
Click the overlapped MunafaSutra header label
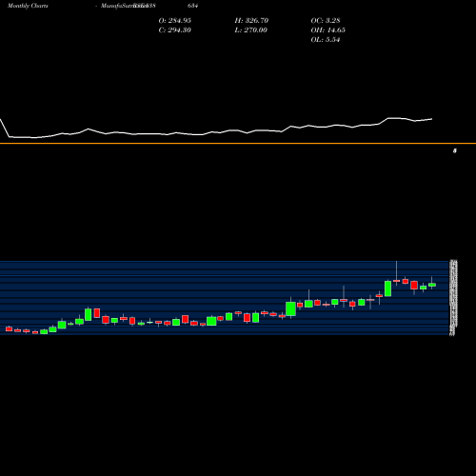coord(128,6)
